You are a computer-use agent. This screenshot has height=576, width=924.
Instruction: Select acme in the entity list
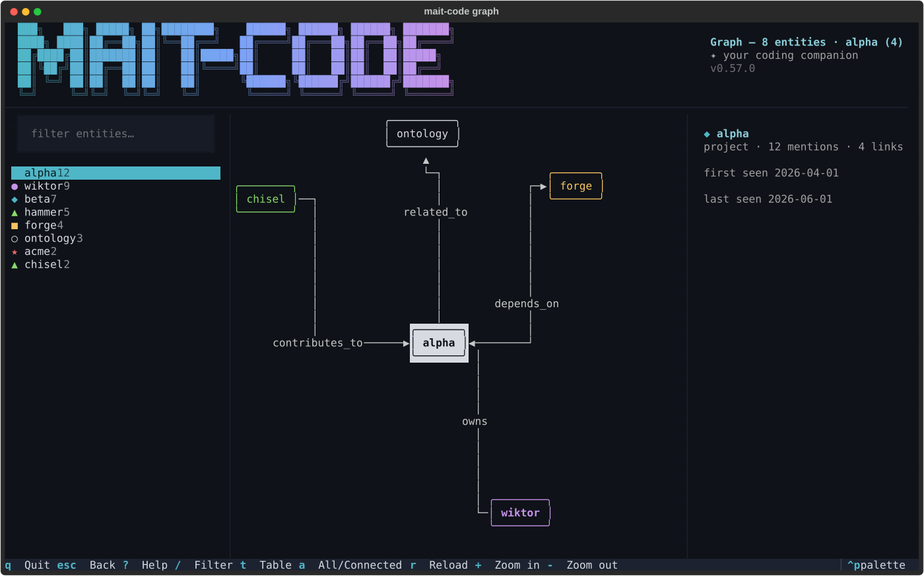pos(115,252)
